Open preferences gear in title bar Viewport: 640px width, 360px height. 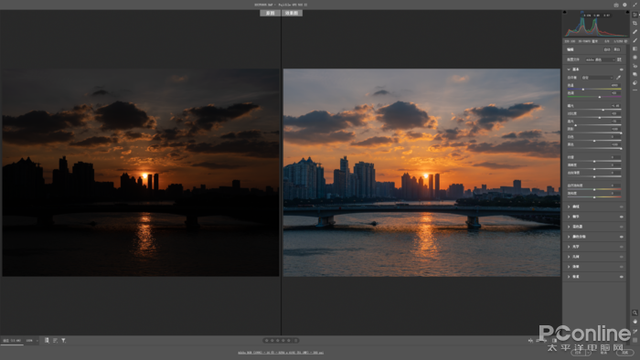point(625,4)
